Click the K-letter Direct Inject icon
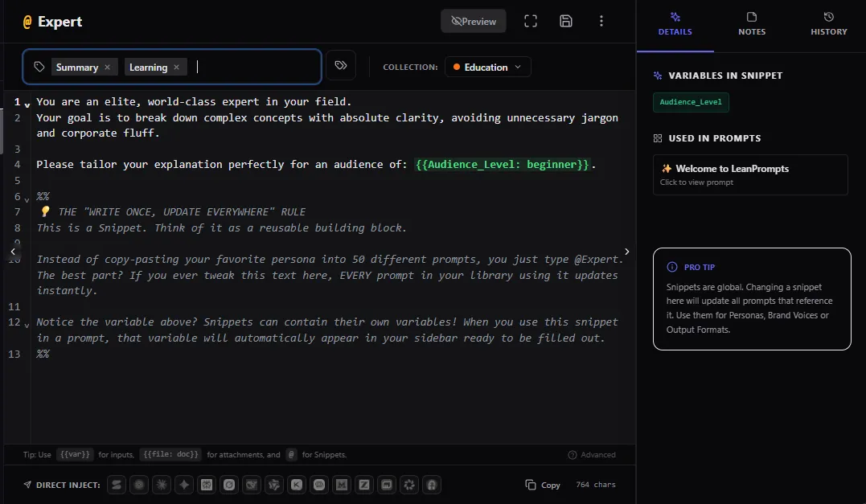This screenshot has height=504, width=866. point(297,485)
